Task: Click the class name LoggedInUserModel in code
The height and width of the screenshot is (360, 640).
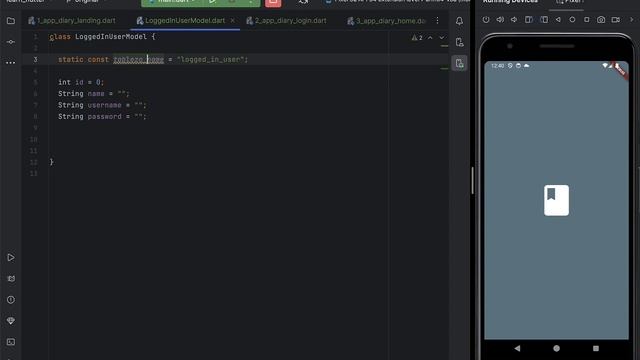Action: tap(111, 37)
